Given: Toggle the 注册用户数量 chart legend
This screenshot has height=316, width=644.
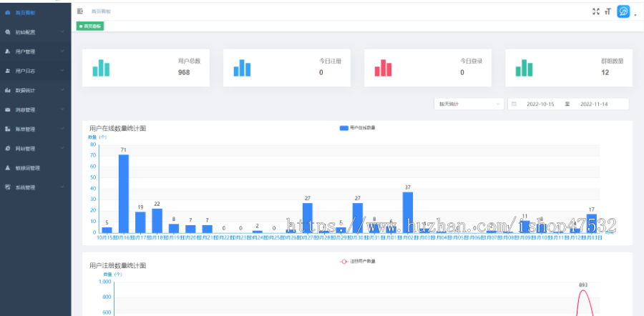Looking at the screenshot, I should coord(357,262).
